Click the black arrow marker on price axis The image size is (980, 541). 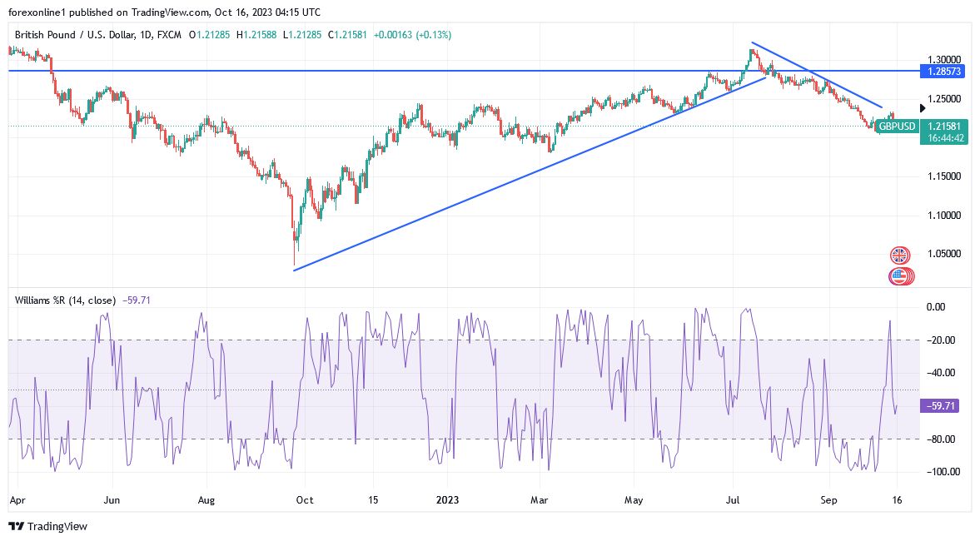(x=921, y=107)
